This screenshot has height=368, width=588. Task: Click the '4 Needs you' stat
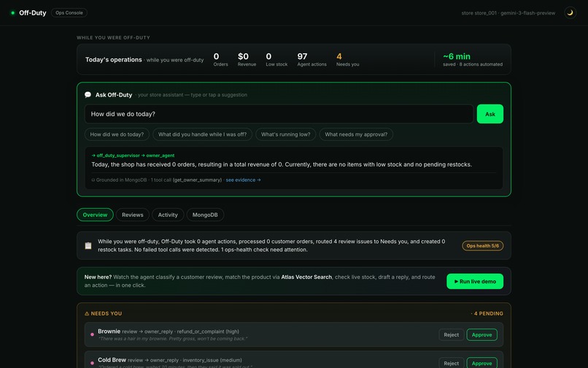pos(347,59)
